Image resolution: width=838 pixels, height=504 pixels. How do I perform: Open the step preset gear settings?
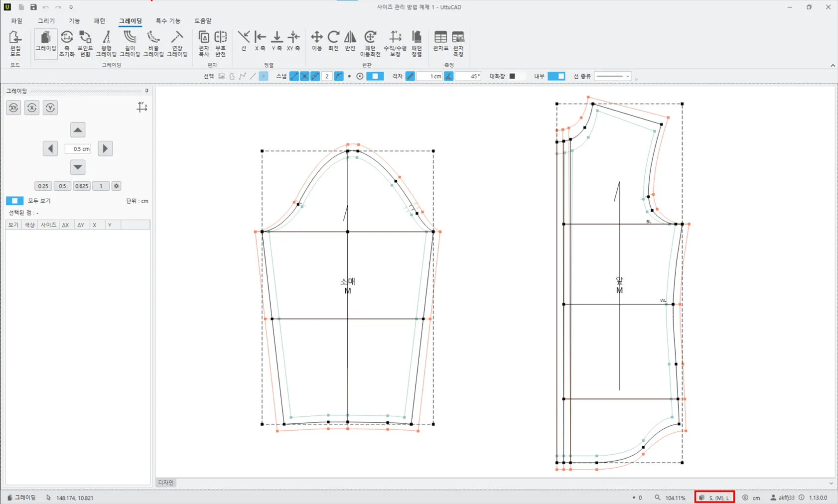[x=116, y=186]
